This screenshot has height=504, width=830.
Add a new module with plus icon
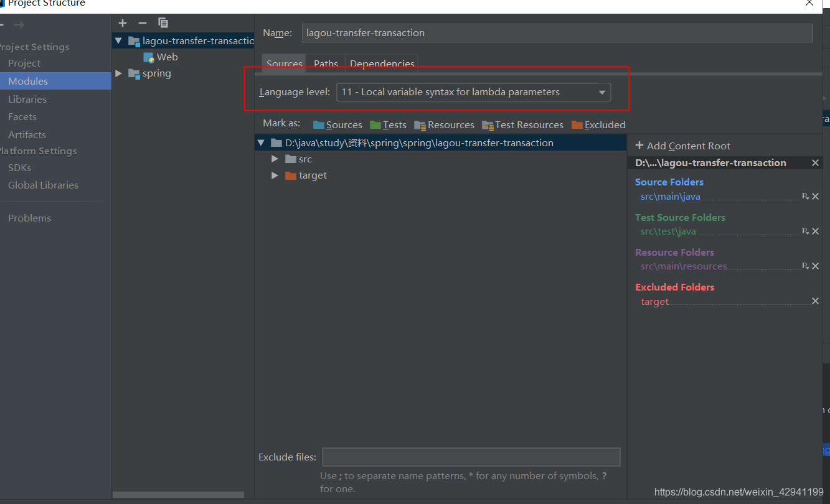123,23
